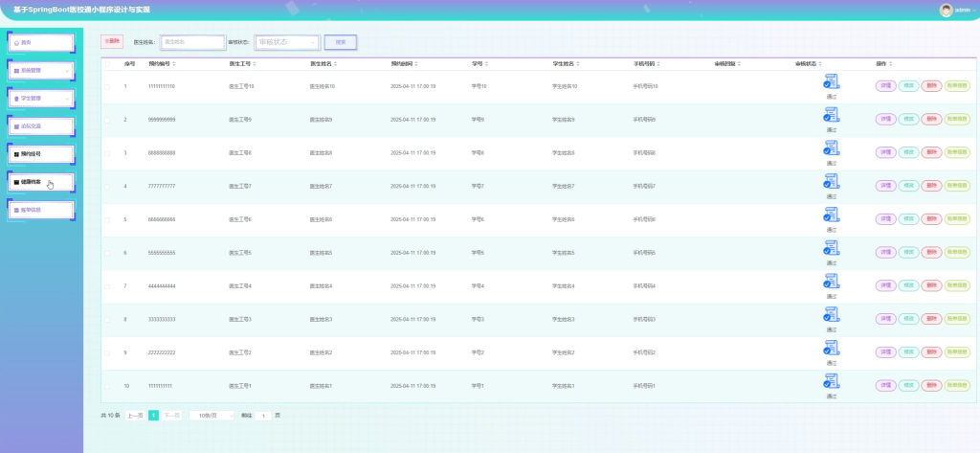
Task: Sort by 预约编号 using its sort arrows
Action: pyautogui.click(x=174, y=64)
